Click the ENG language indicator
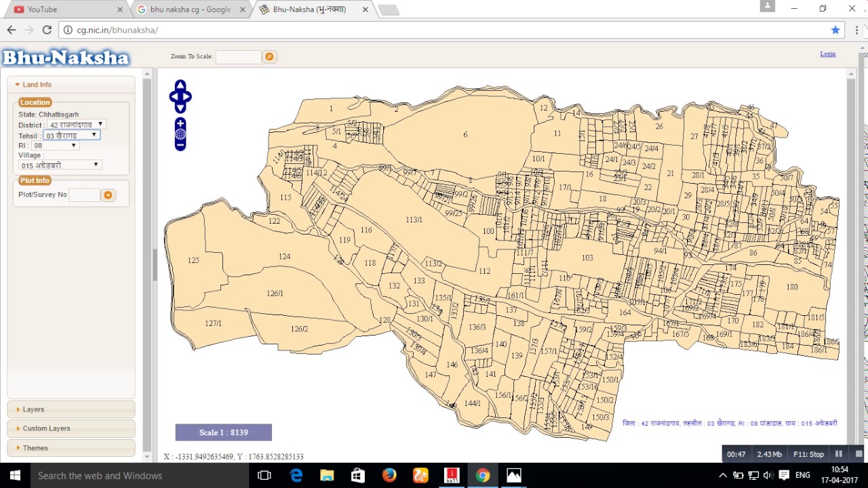The image size is (868, 488). coord(802,476)
